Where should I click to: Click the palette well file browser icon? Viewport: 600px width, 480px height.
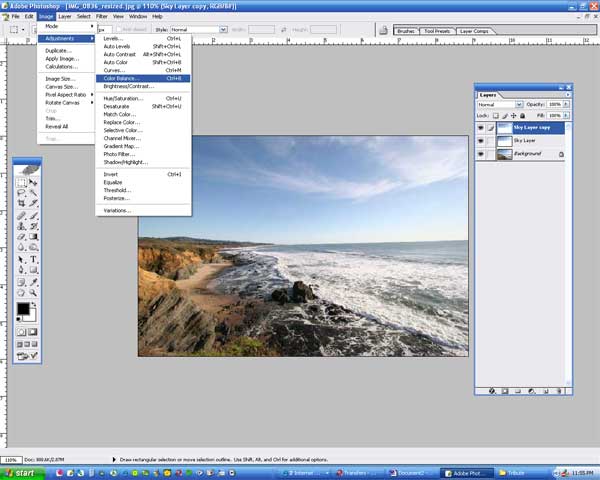point(383,30)
